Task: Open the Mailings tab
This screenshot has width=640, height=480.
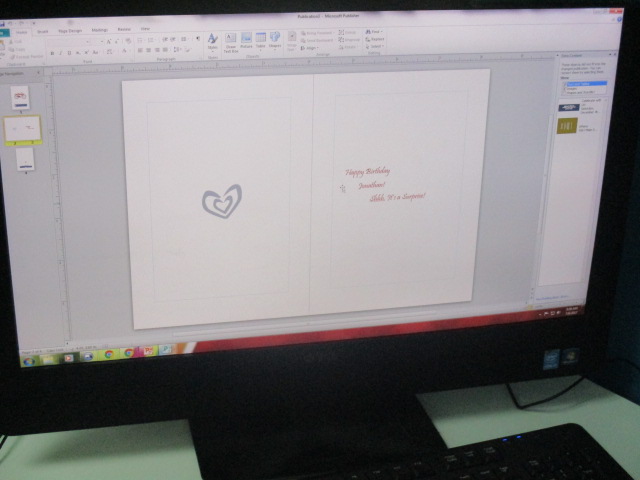Action: [x=99, y=30]
